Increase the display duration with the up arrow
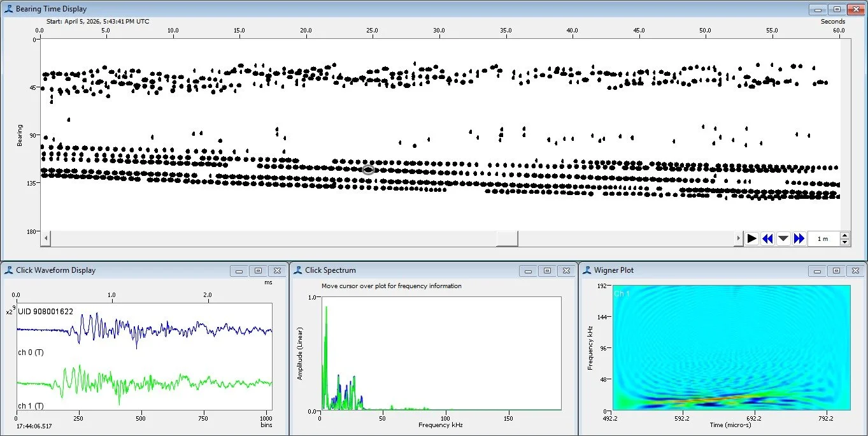This screenshot has width=868, height=436. (845, 236)
